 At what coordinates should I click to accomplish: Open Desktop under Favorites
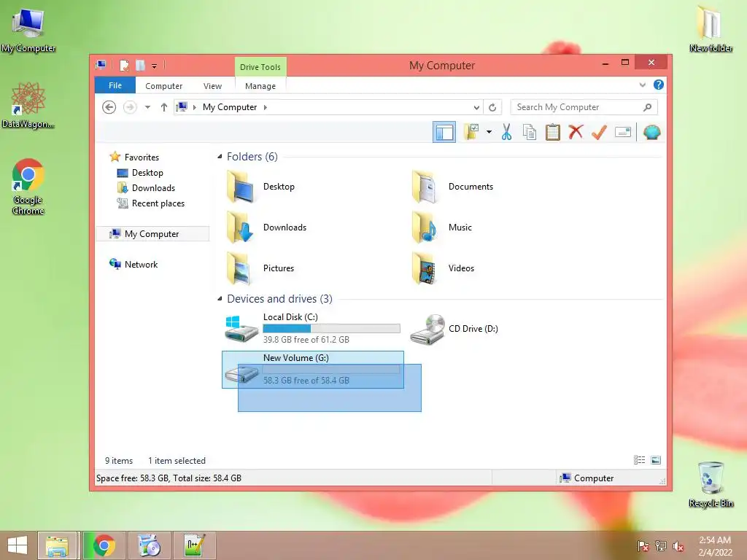click(147, 172)
